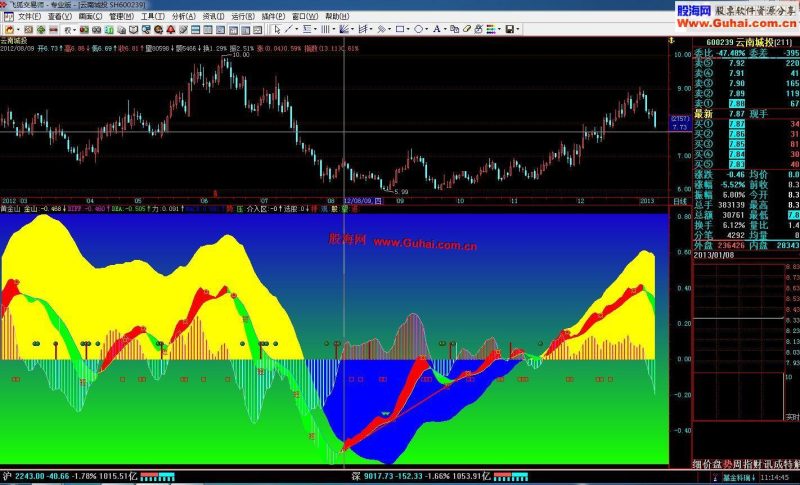Viewport: 800px width, 485px height.
Task: Select the ellipse drawing tool
Action: coord(418,30)
